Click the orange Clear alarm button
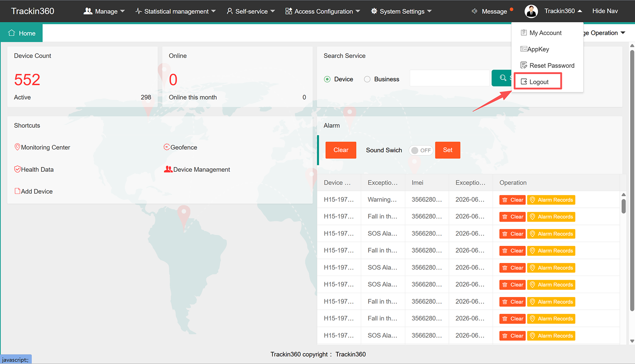Viewport: 635px width, 364px height. click(341, 150)
